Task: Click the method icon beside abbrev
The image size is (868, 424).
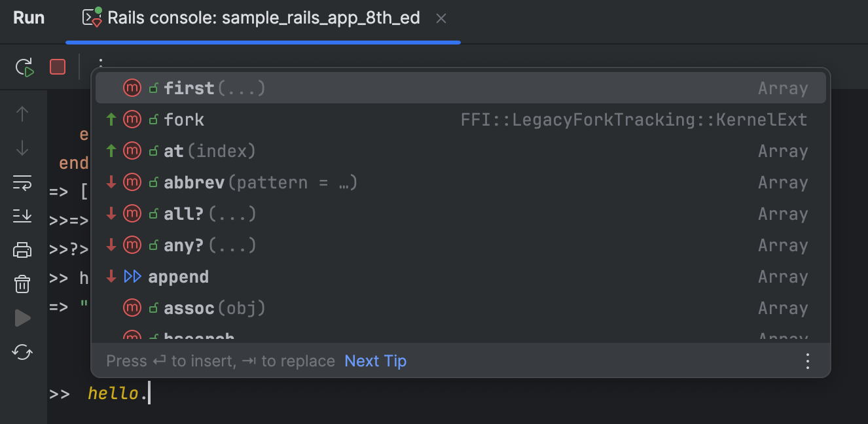Action: click(132, 183)
